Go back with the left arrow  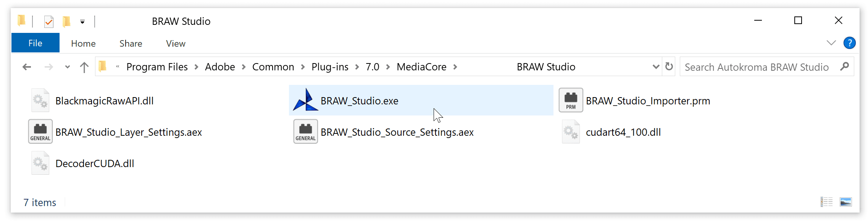click(x=27, y=67)
